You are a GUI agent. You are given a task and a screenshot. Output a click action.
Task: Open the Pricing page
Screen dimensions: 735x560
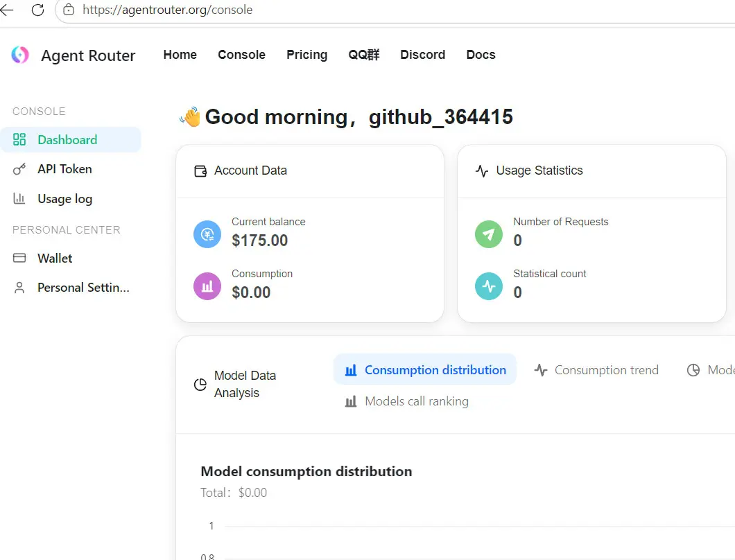307,55
